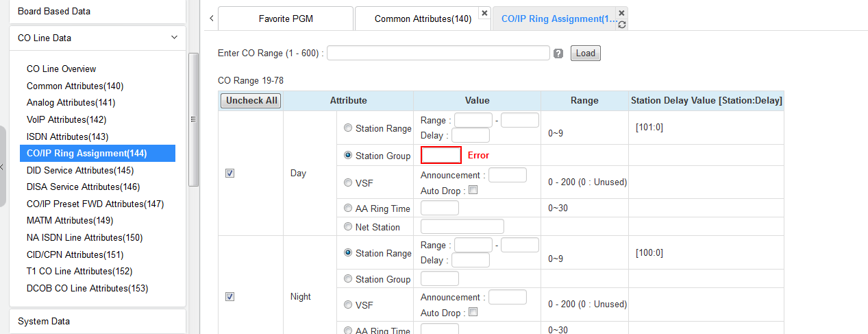Toggle the Day row checkbox
The image size is (868, 334).
pos(230,174)
